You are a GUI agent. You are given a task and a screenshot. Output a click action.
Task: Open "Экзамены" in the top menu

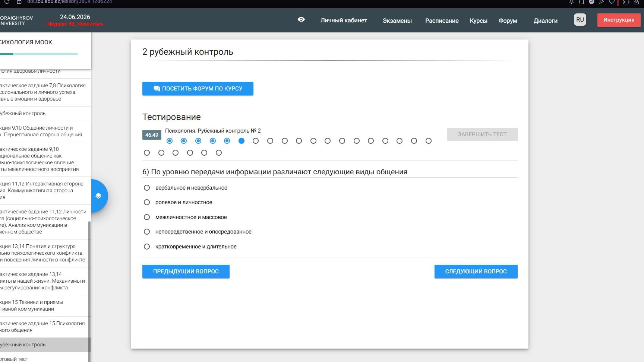(x=397, y=21)
